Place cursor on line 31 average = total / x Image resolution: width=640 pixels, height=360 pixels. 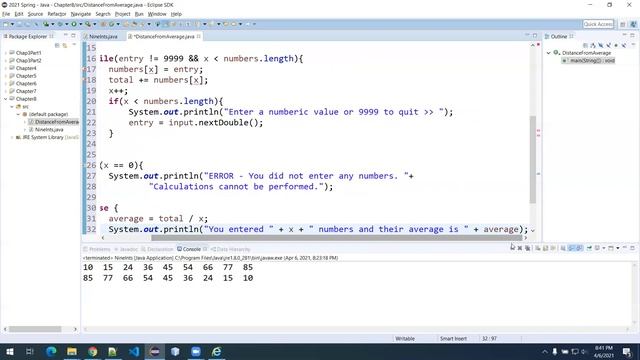(158, 218)
